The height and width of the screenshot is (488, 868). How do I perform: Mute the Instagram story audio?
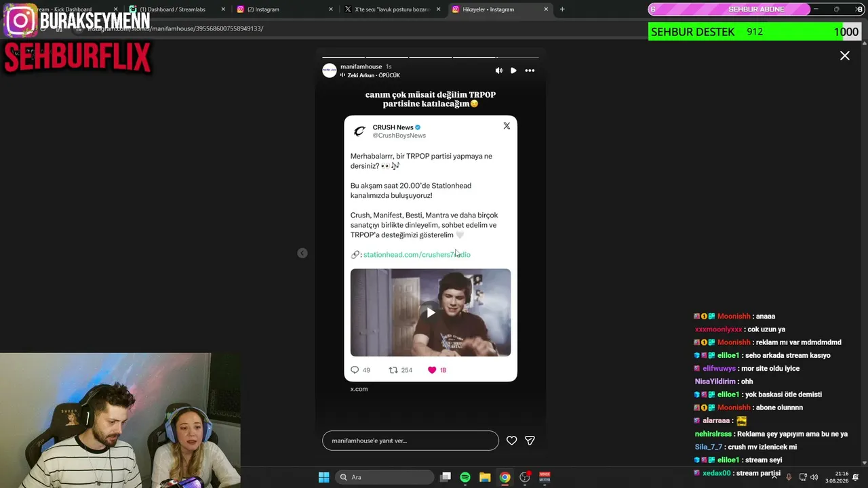click(x=499, y=70)
